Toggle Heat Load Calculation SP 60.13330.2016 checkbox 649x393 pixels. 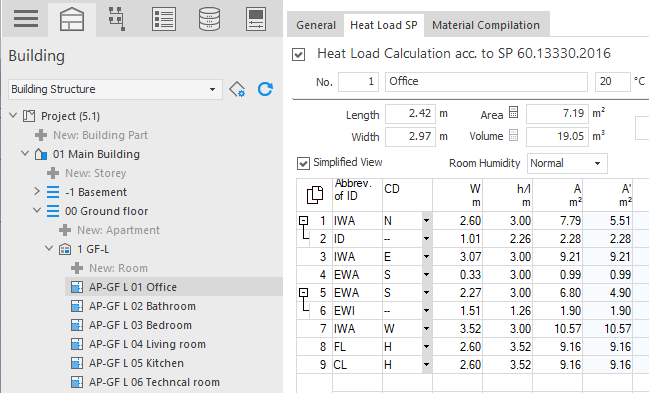[x=298, y=55]
